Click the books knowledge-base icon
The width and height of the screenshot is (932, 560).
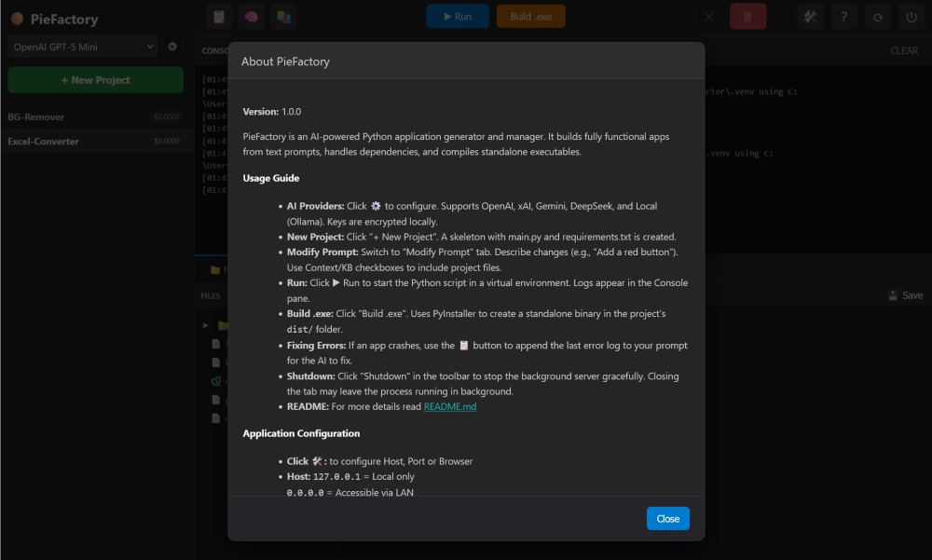(x=282, y=17)
